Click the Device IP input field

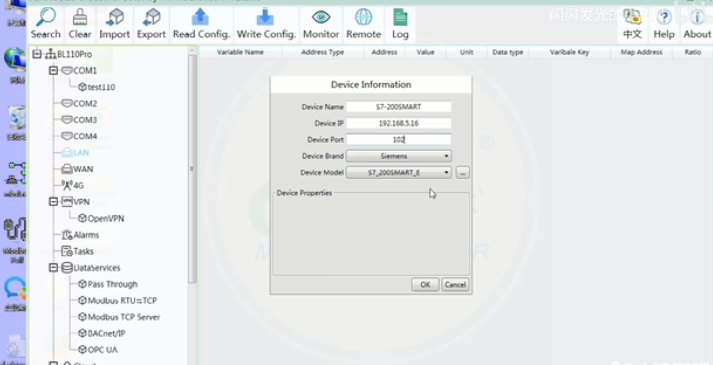[x=399, y=123]
